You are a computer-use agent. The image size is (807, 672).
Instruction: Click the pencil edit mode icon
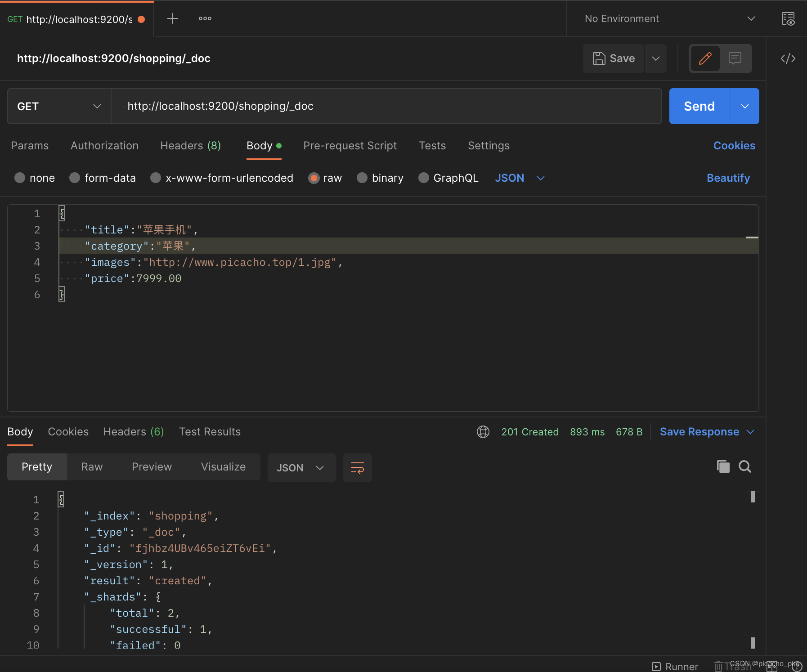(x=705, y=58)
